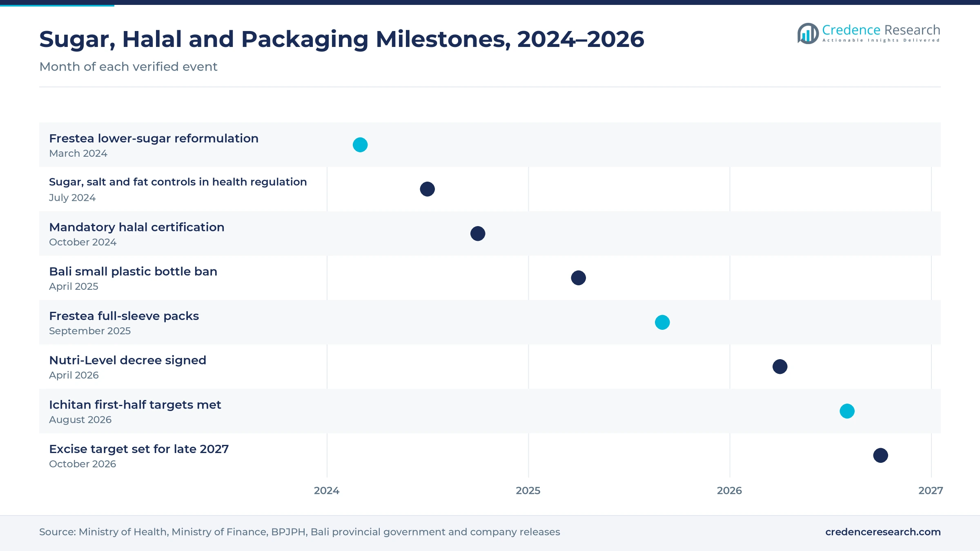Screen dimensions: 980x551
Task: Click the 'Frestea full-sleeve packs' label
Action: point(124,316)
